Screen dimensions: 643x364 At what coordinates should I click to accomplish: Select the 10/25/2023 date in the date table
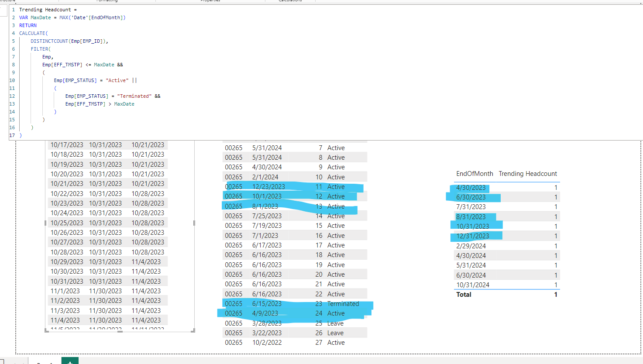67,223
